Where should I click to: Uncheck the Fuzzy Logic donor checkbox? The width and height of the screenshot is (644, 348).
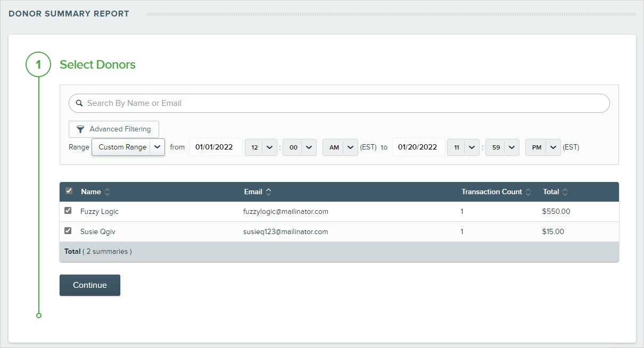pos(68,211)
